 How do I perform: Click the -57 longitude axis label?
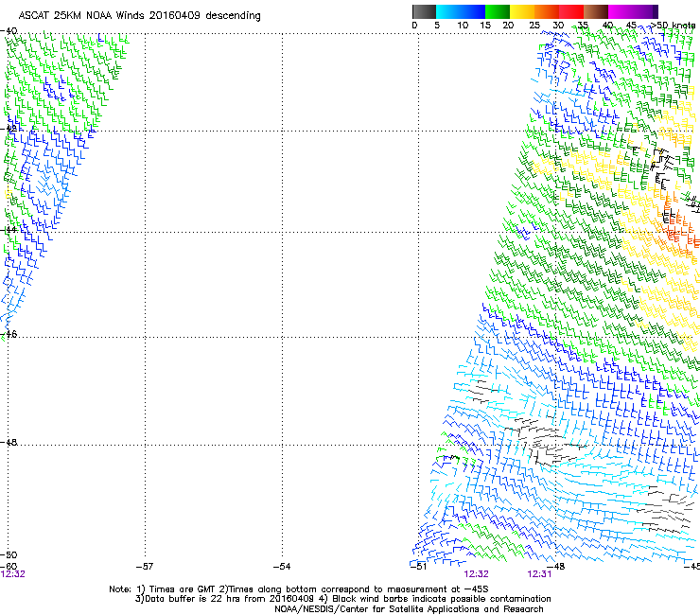point(144,567)
